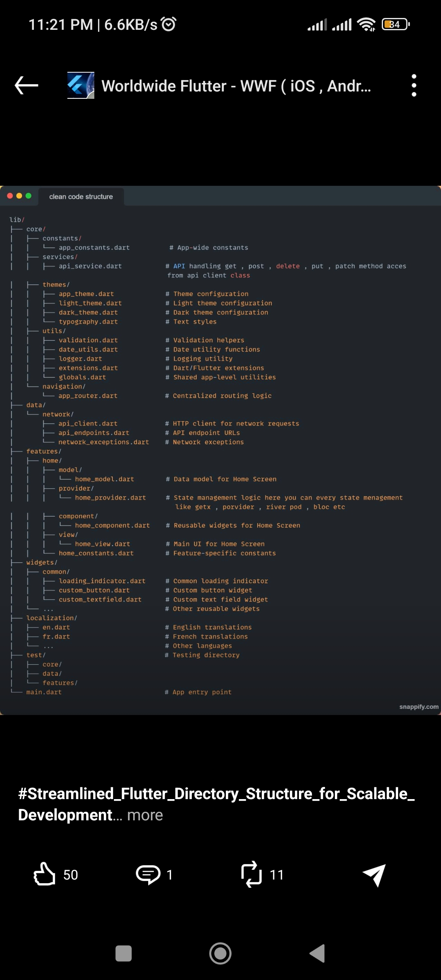Tap the Android back triangle button
This screenshot has width=441, height=980.
[317, 953]
